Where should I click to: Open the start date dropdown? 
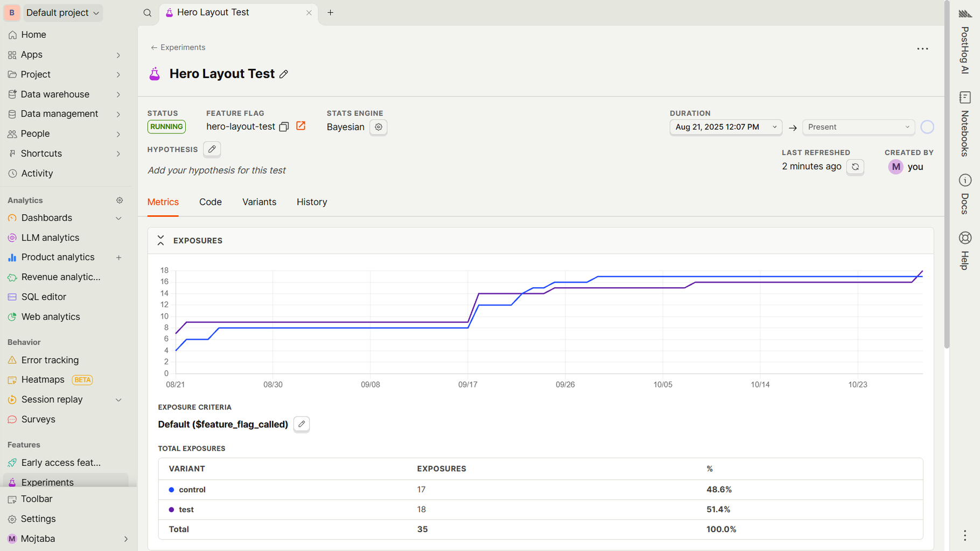[x=725, y=127]
